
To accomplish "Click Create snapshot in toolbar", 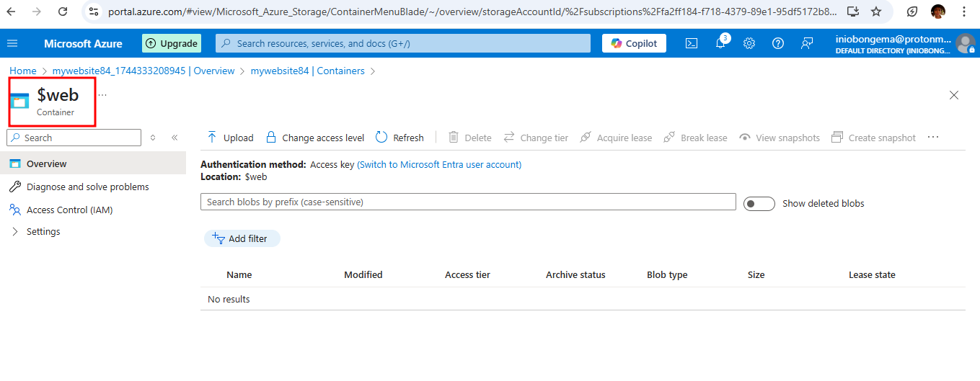I will 873,138.
